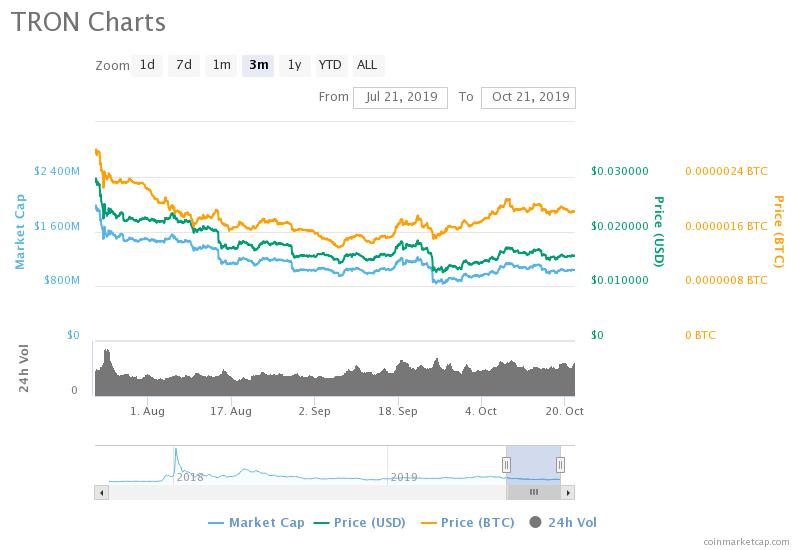Select the 3m zoom range

258,65
